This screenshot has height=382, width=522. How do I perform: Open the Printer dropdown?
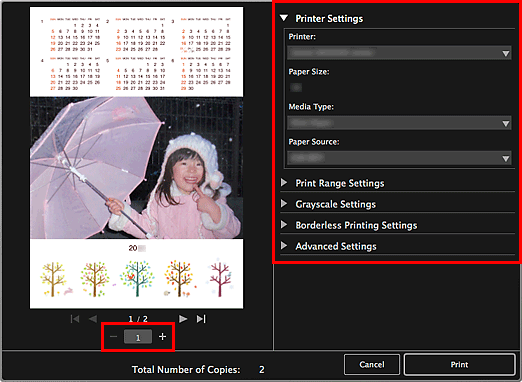tap(399, 53)
